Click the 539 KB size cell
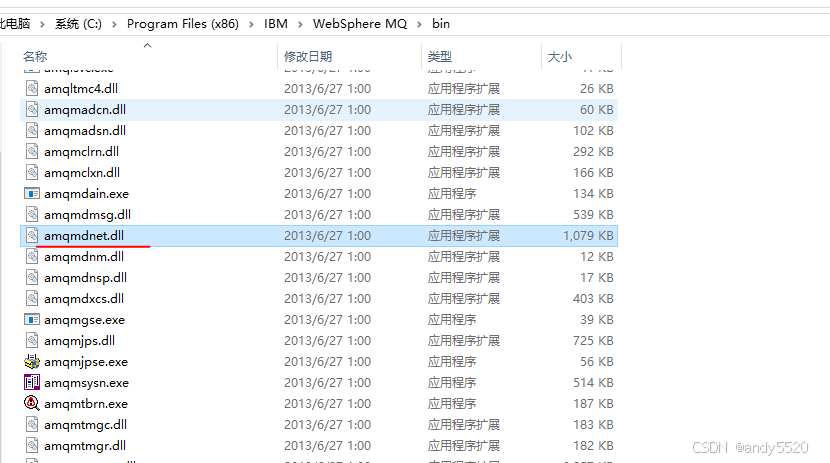The width and height of the screenshot is (830, 463). (593, 214)
